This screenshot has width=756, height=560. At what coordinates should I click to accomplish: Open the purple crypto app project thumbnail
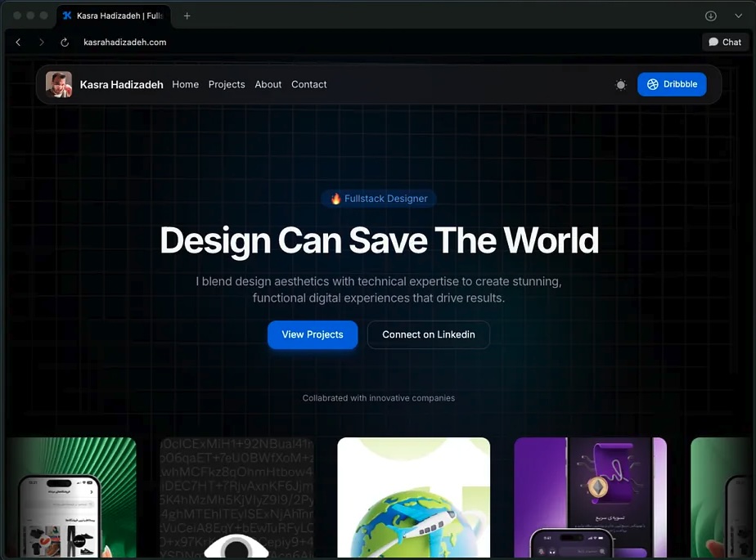pos(590,497)
